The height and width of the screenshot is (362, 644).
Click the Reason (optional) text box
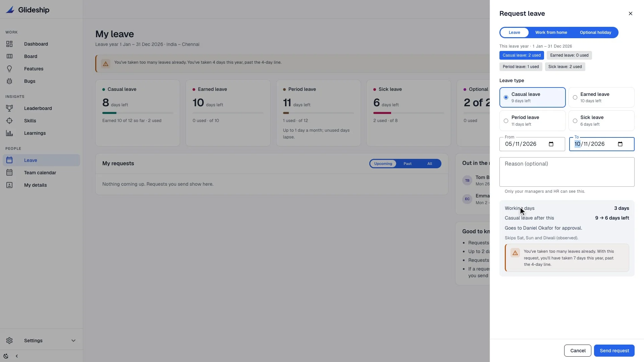tap(567, 172)
